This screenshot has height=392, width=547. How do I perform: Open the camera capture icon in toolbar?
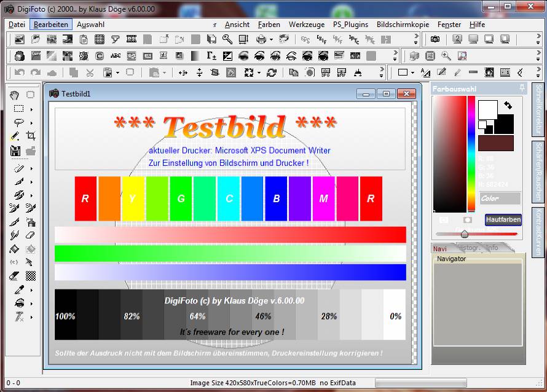pyautogui.click(x=435, y=39)
